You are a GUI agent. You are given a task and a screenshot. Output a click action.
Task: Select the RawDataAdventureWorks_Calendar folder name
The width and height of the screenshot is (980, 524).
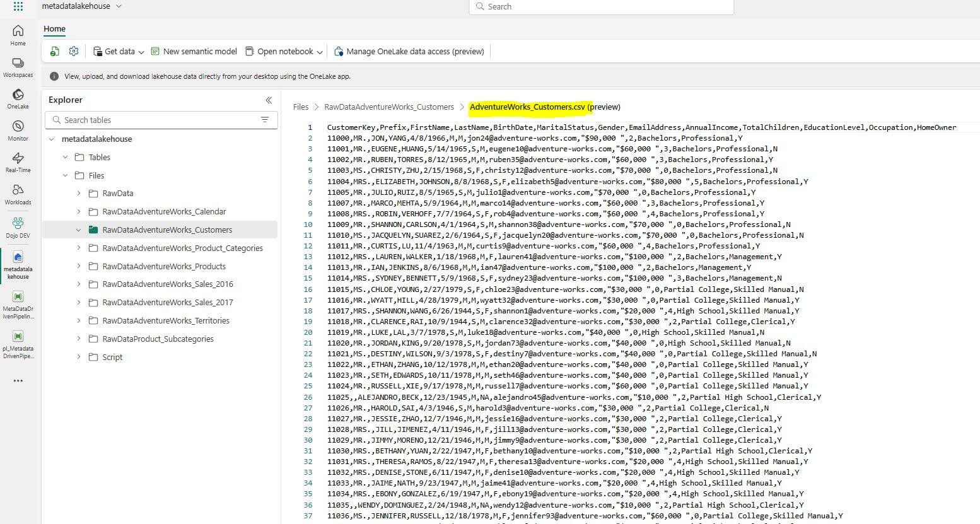click(x=164, y=212)
